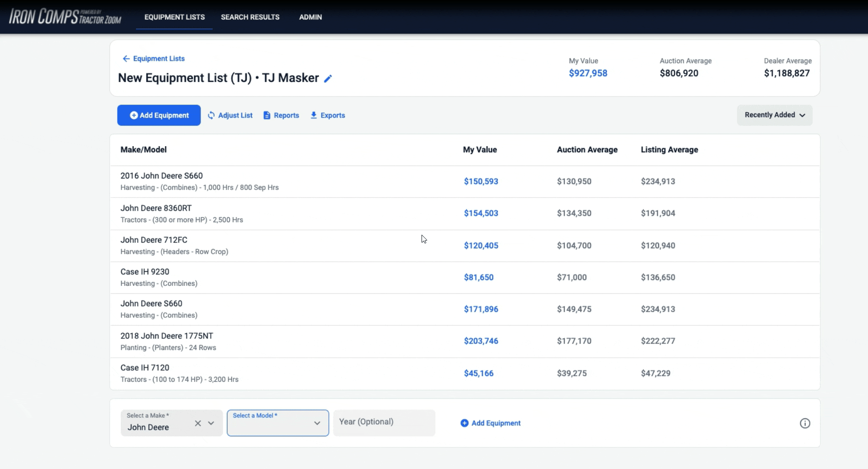Viewport: 868px width, 469px height.
Task: Open Adjust List
Action: click(x=230, y=115)
